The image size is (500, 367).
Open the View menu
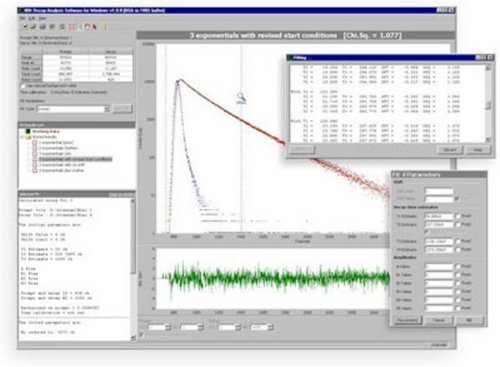click(42, 18)
